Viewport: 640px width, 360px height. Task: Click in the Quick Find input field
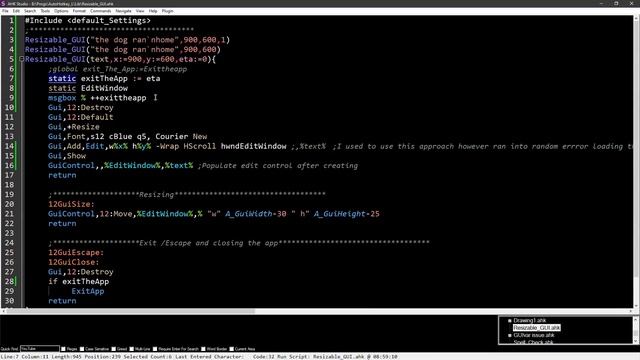(40, 349)
